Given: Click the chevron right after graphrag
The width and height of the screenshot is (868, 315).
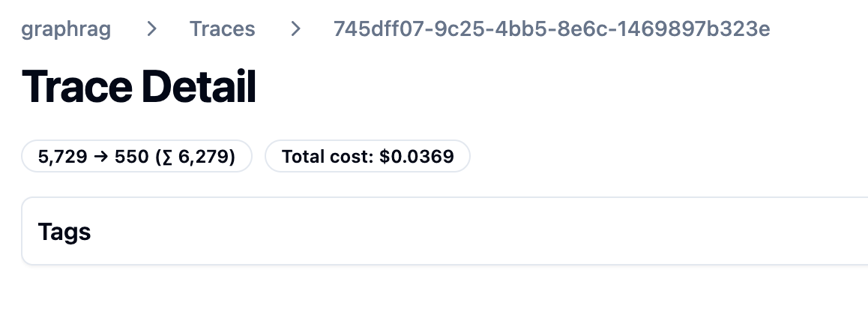Looking at the screenshot, I should [152, 29].
